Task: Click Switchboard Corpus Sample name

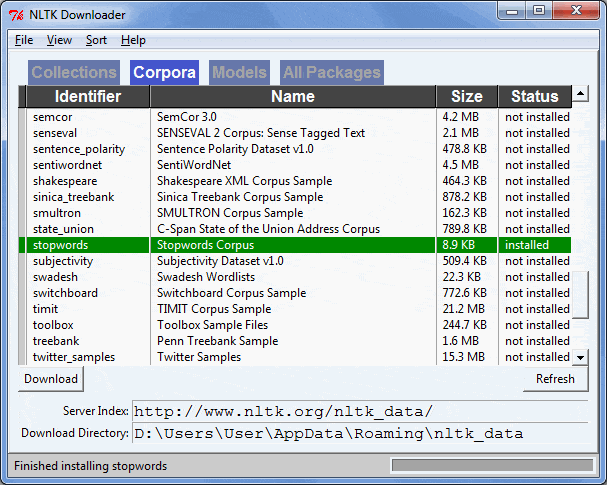Action: 231,293
